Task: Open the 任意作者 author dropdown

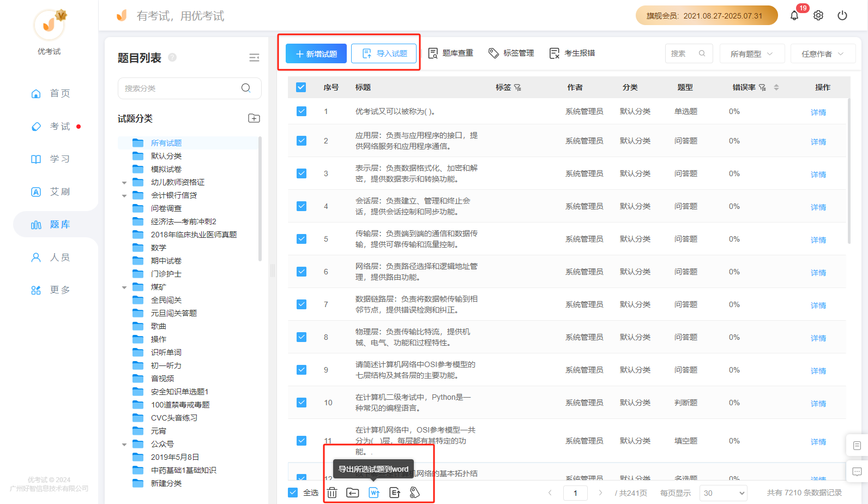Action: (x=823, y=53)
